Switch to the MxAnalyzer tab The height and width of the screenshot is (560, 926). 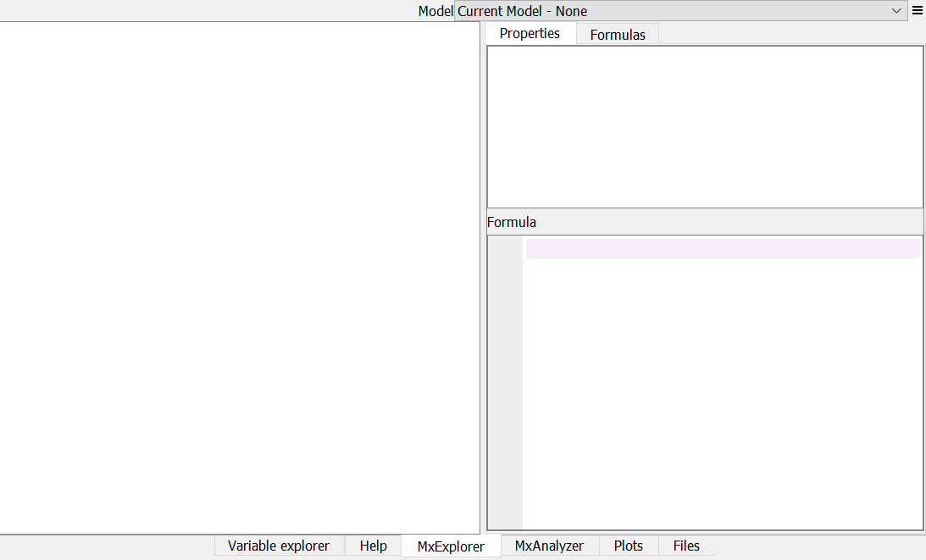[549, 546]
